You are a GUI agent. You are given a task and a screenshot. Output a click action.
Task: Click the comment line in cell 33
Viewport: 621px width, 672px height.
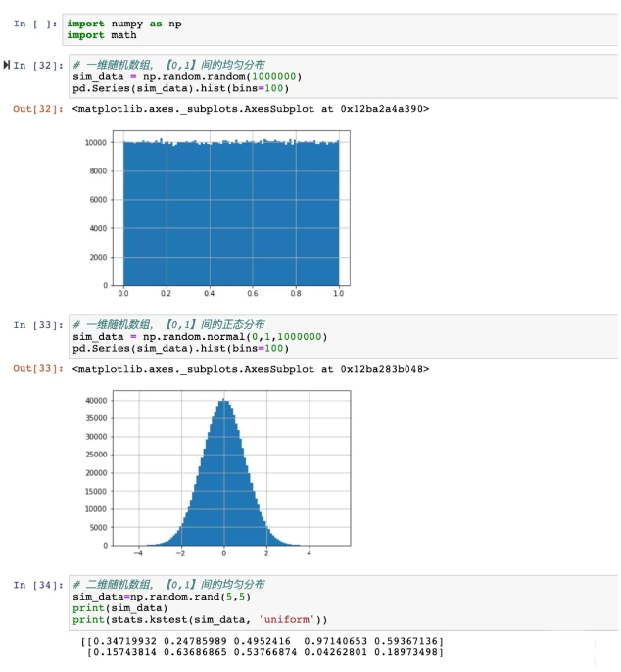168,324
